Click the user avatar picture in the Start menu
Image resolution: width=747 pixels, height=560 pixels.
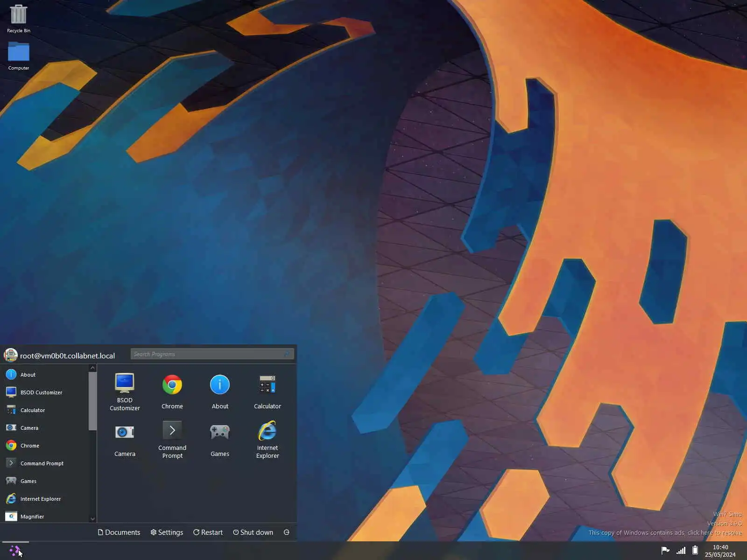11,355
